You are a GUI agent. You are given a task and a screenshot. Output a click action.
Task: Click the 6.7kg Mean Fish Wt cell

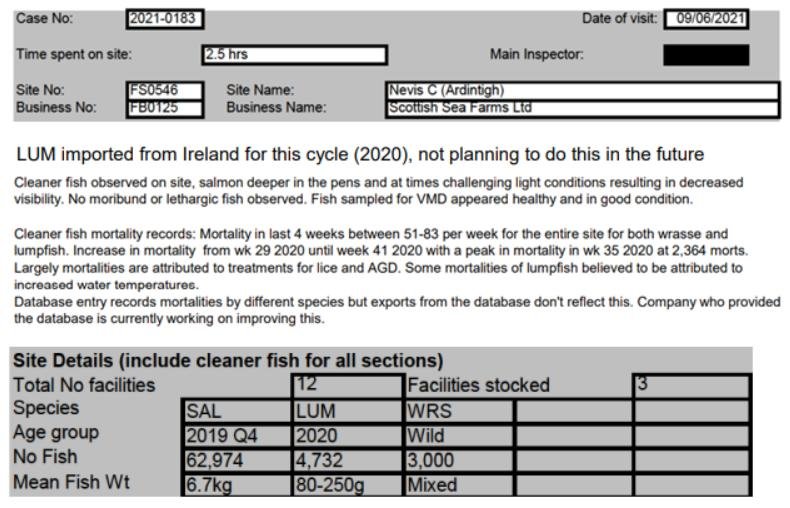(237, 486)
